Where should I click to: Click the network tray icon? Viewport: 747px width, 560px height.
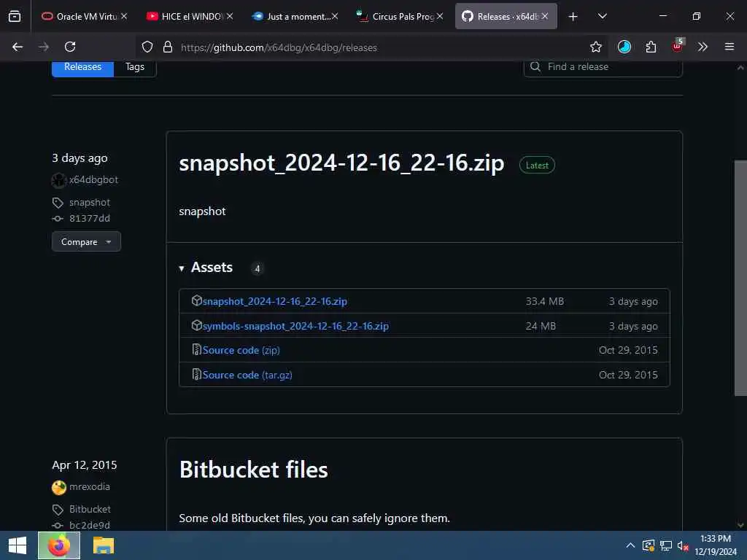666,545
